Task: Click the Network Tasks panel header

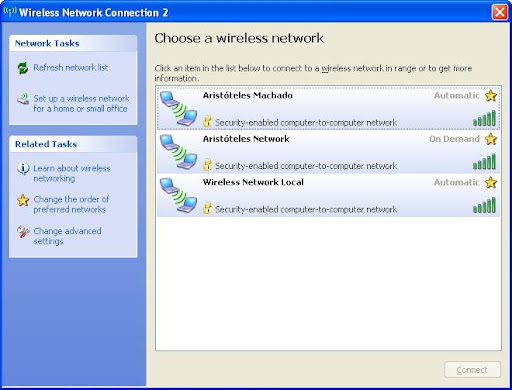Action: click(x=73, y=43)
